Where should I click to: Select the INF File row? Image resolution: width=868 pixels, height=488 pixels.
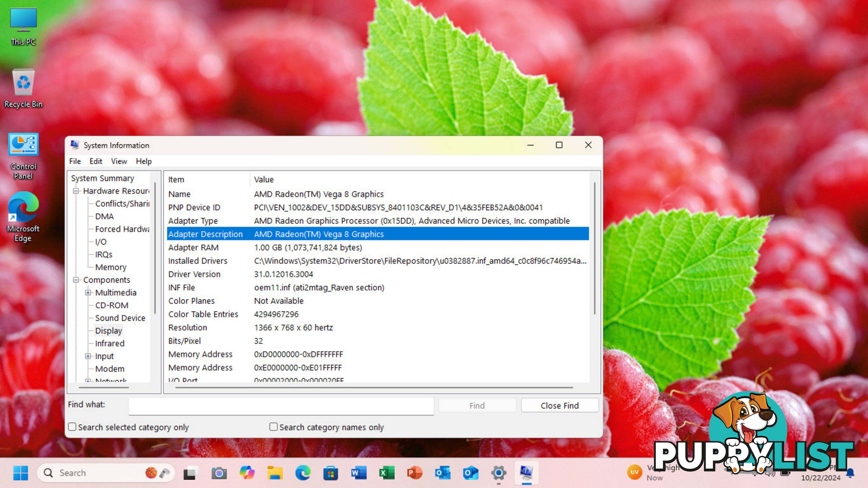coord(378,288)
